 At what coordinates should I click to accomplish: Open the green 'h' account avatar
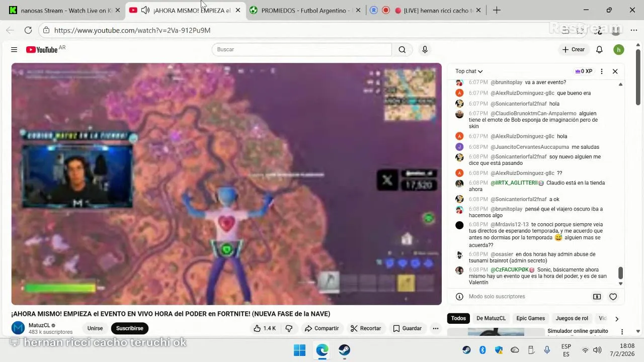[x=619, y=49]
